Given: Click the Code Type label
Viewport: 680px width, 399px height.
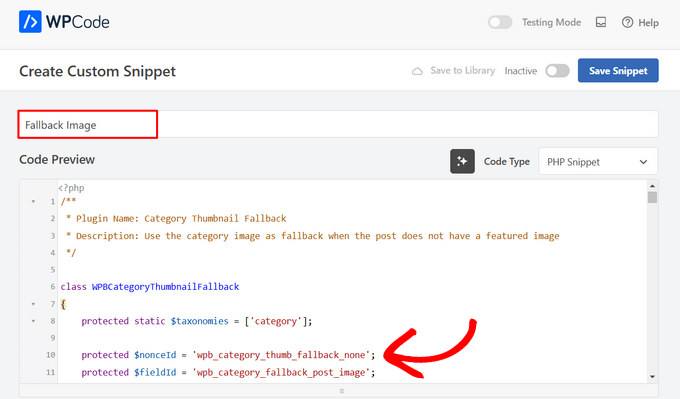Looking at the screenshot, I should (507, 161).
